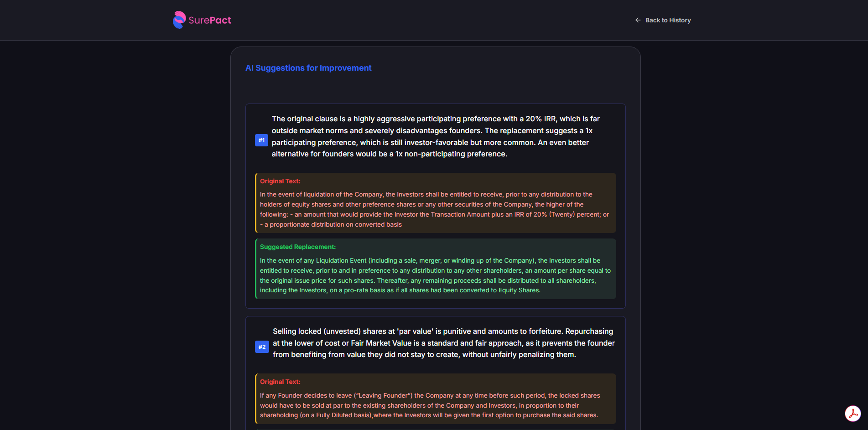The width and height of the screenshot is (868, 430).
Task: Click the Back to History link
Action: click(668, 20)
